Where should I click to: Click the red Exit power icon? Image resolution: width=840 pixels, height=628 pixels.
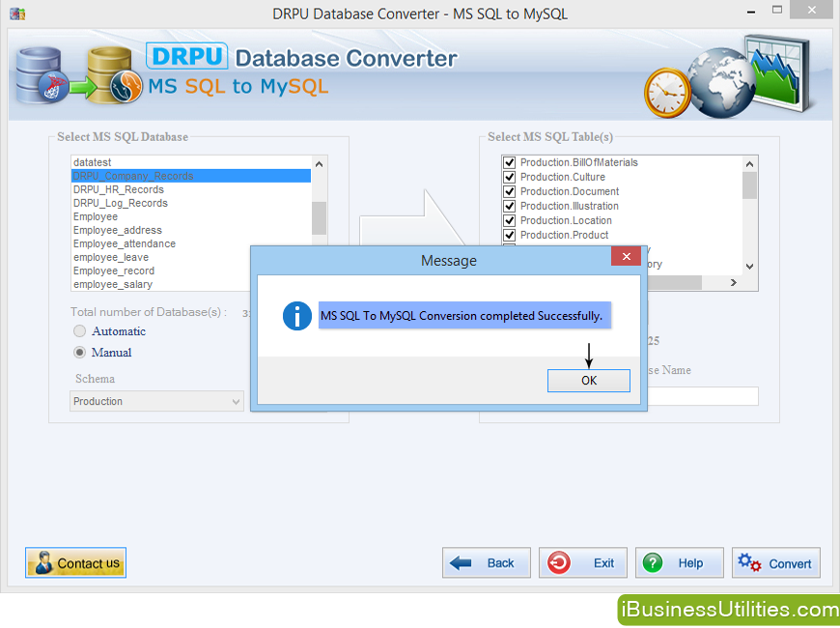[x=559, y=562]
